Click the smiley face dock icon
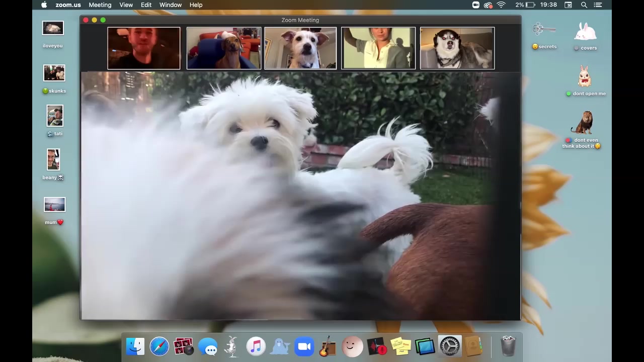644x362 pixels. point(352,346)
